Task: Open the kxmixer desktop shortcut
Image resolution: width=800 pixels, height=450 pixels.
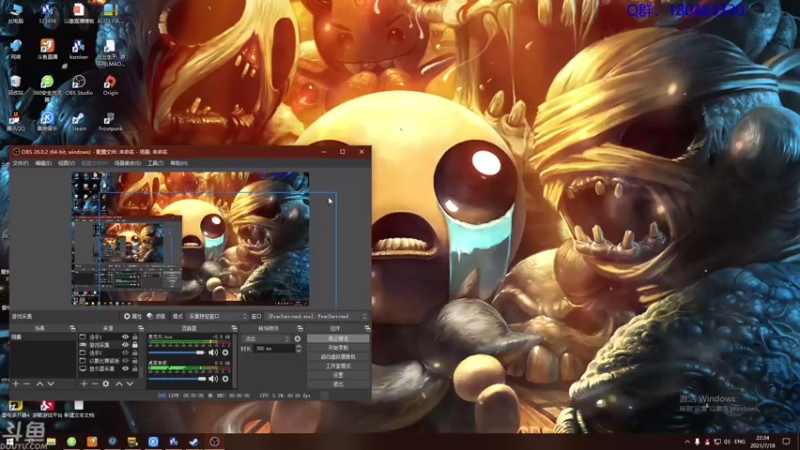Action: coord(78,49)
